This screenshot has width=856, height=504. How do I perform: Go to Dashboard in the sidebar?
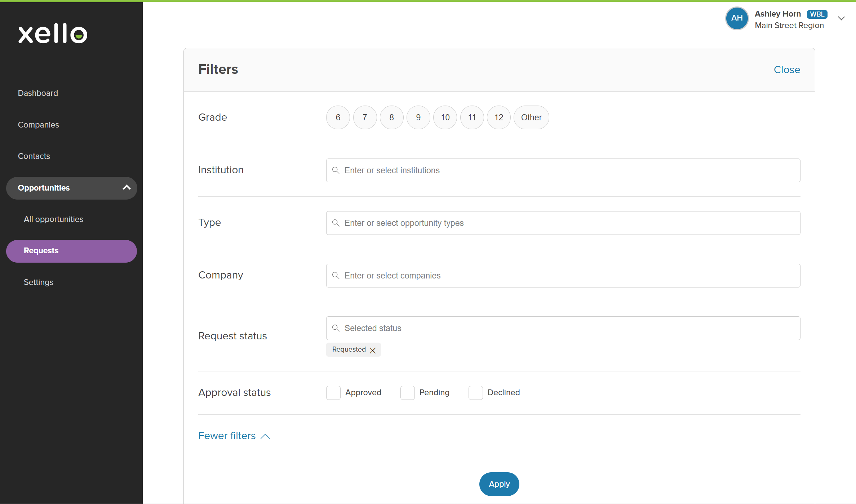[x=38, y=93]
